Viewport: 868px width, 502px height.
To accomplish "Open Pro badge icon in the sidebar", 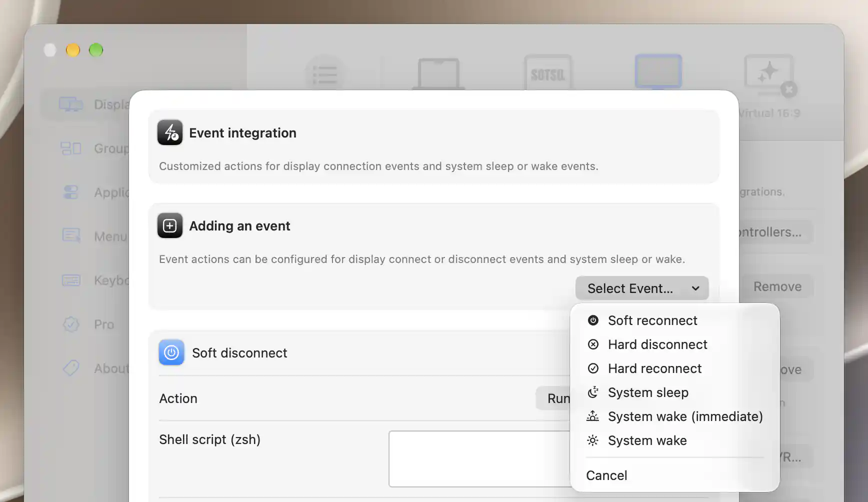I will tap(71, 324).
